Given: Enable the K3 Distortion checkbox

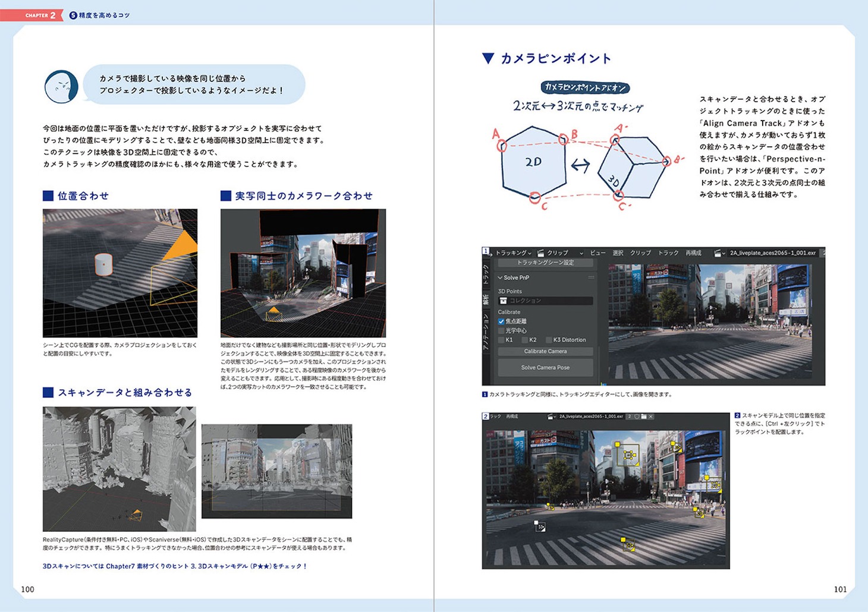Looking at the screenshot, I should click(548, 340).
